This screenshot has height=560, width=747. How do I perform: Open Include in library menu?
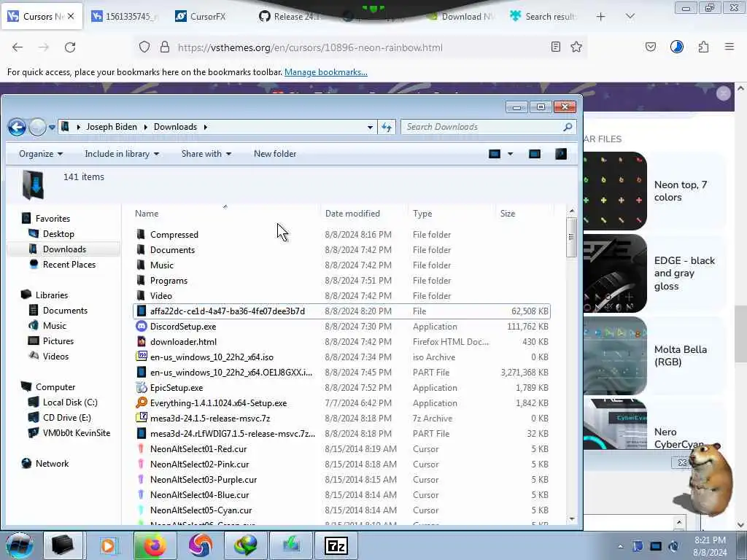[122, 154]
